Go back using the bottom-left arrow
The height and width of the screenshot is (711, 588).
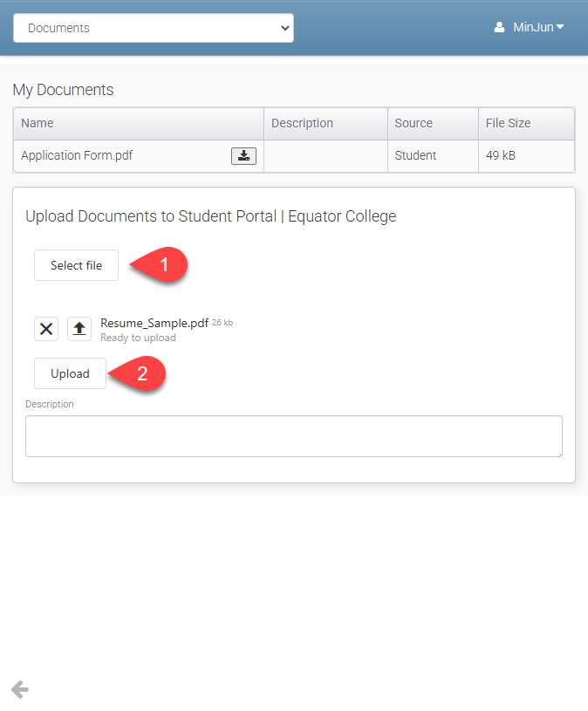coord(20,690)
